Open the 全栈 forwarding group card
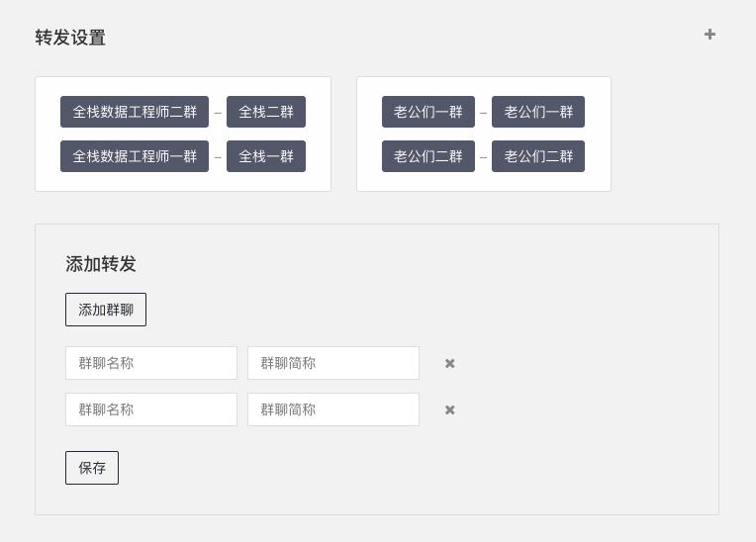This screenshot has height=542, width=756. [x=183, y=134]
